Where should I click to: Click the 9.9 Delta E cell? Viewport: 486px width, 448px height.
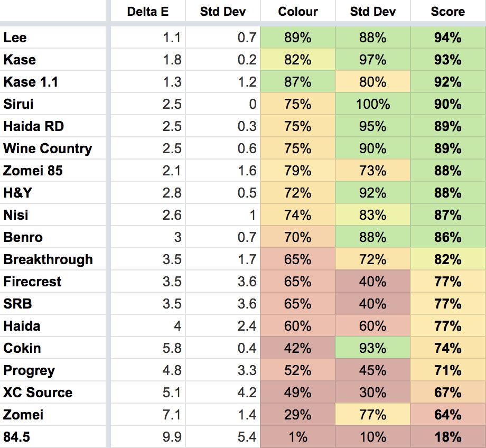coord(172,437)
